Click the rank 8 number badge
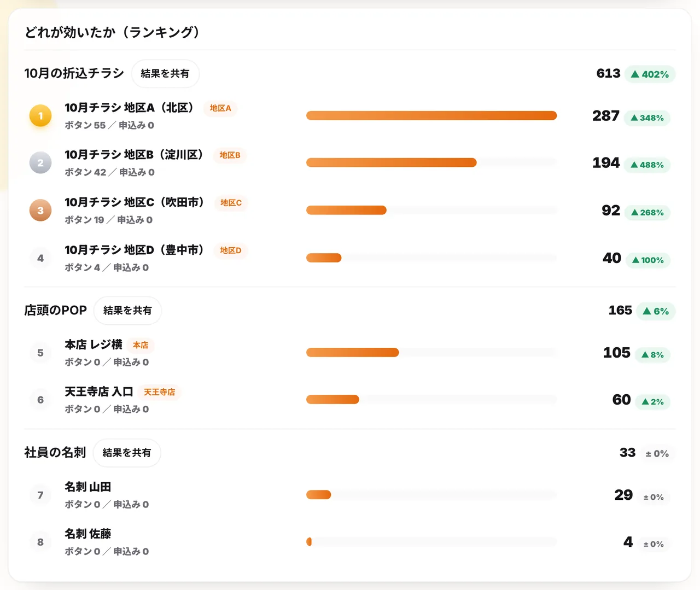The image size is (700, 590). [x=40, y=542]
